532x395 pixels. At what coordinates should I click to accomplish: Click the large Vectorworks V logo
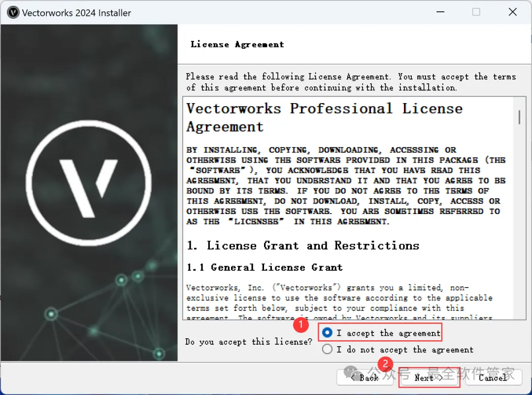click(x=89, y=183)
